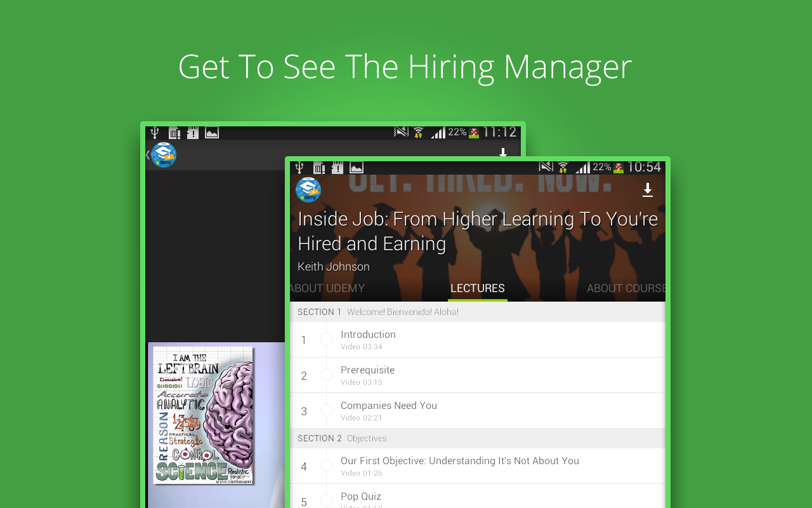Tap the instructor name Keith Johnson
This screenshot has height=508, width=812.
334,267
